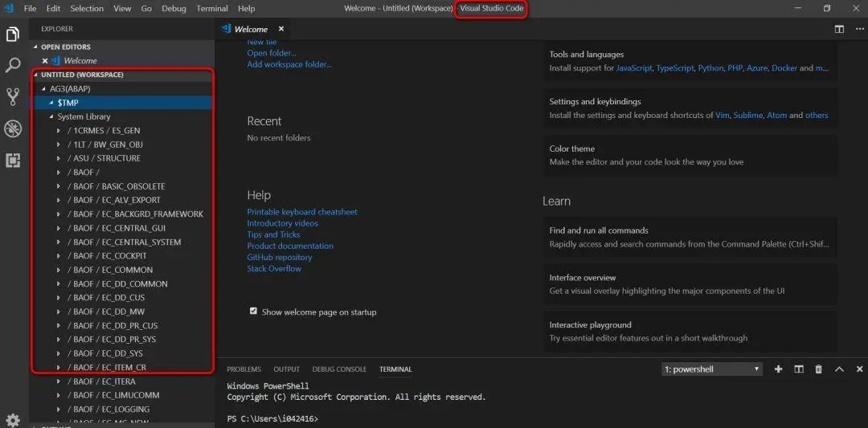Click the Docker support link
Screen dimensions: 868x428
(784, 68)
